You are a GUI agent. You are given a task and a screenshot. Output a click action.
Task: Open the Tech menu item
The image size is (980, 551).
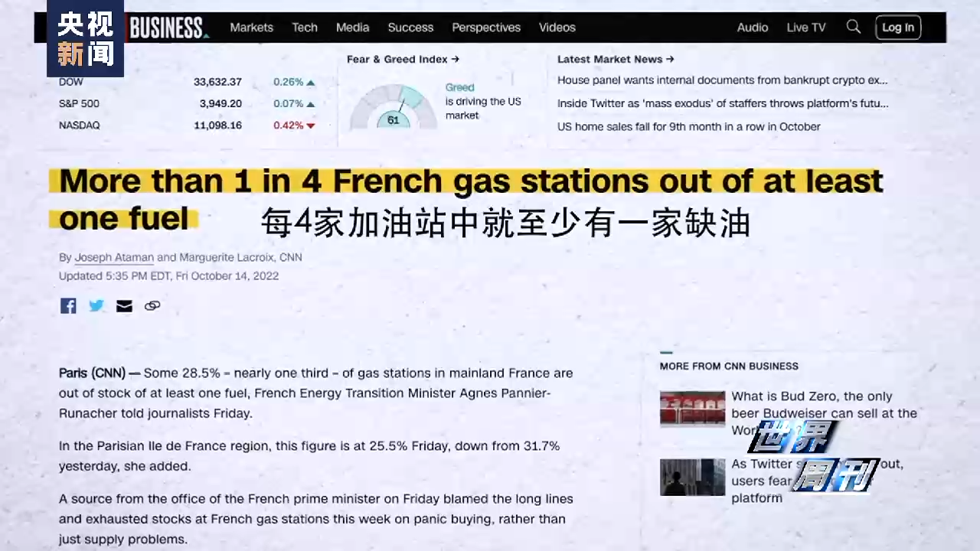304,28
